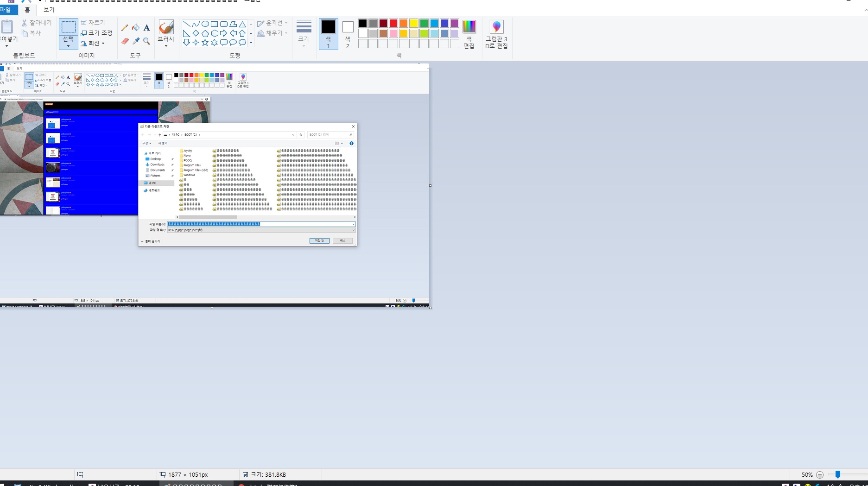This screenshot has height=486, width=868.
Task: Choose the Triangle shape
Action: coord(242,24)
